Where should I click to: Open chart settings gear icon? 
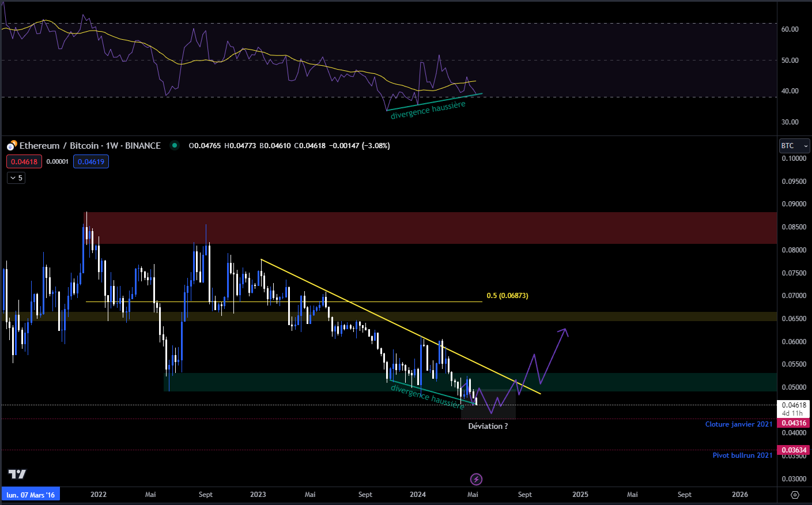click(x=795, y=495)
